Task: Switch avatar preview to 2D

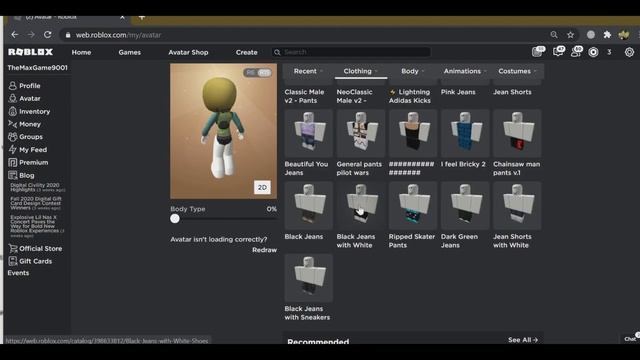Action: coord(262,187)
